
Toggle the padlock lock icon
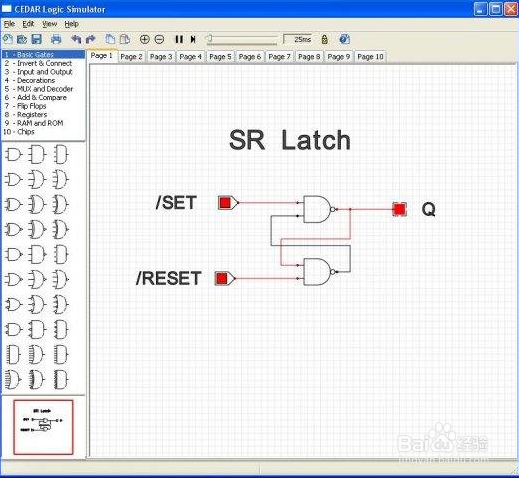(x=324, y=39)
